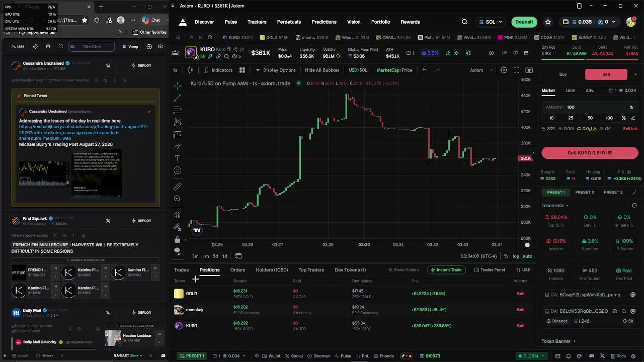Toggle Show Hidden positions

[x=404, y=270]
